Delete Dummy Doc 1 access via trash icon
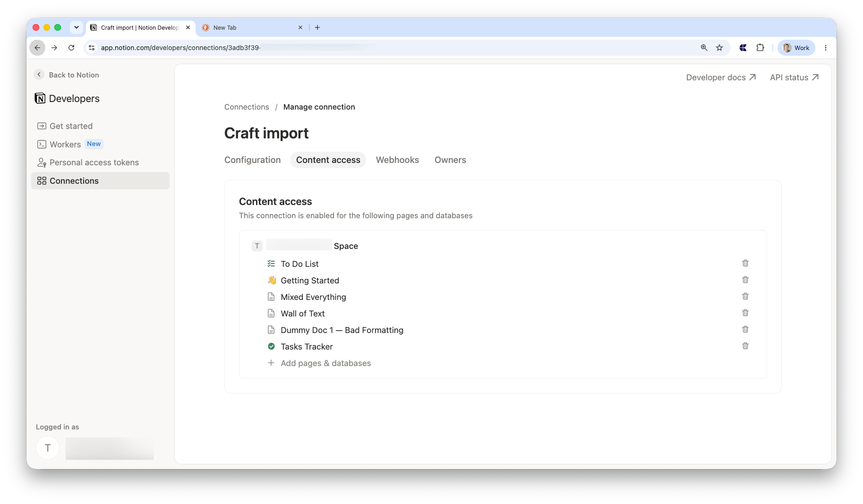This screenshot has height=504, width=863. 745,329
